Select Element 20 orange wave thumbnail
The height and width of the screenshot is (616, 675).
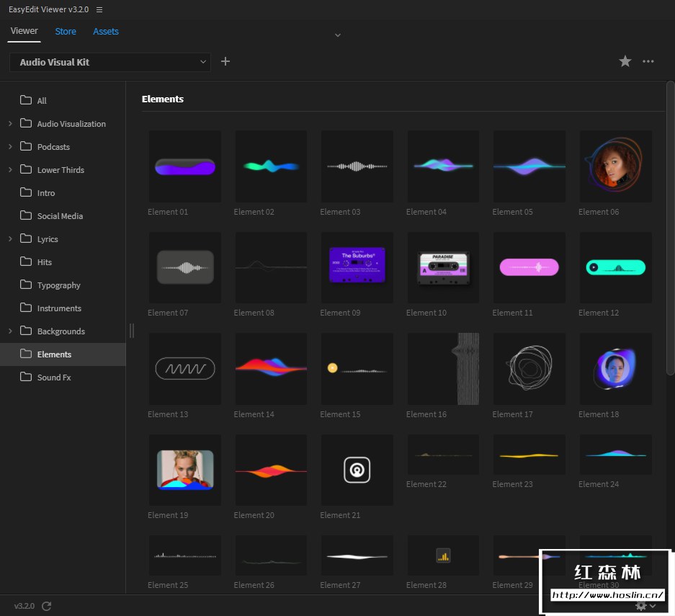(x=271, y=470)
